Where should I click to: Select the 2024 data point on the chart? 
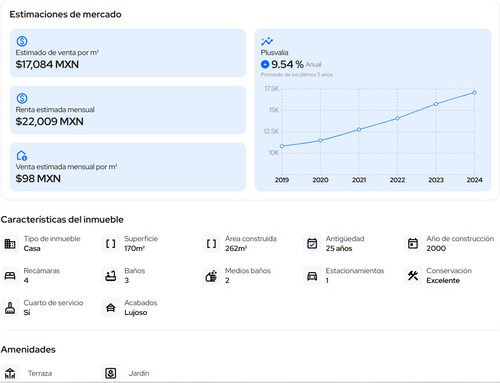(x=474, y=92)
